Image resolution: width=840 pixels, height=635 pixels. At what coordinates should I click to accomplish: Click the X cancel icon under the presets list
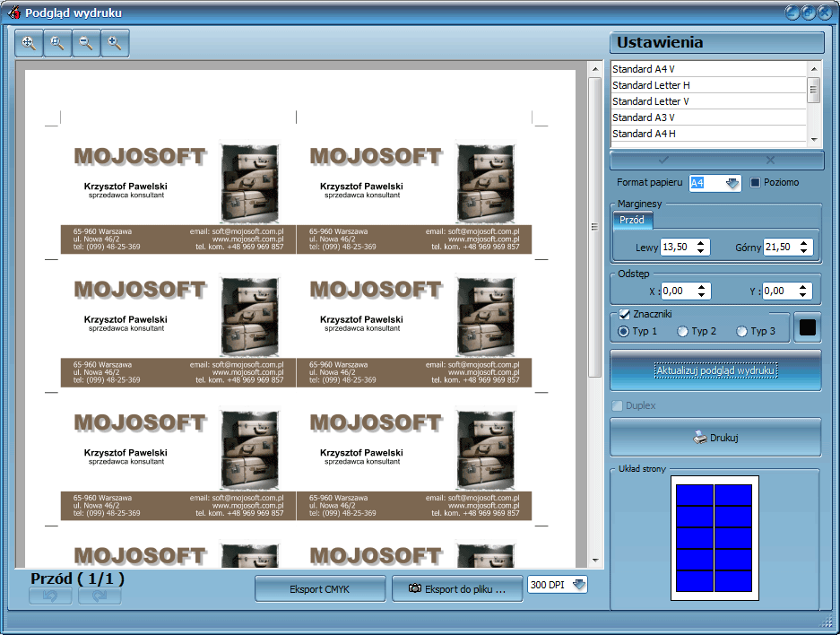tap(770, 160)
